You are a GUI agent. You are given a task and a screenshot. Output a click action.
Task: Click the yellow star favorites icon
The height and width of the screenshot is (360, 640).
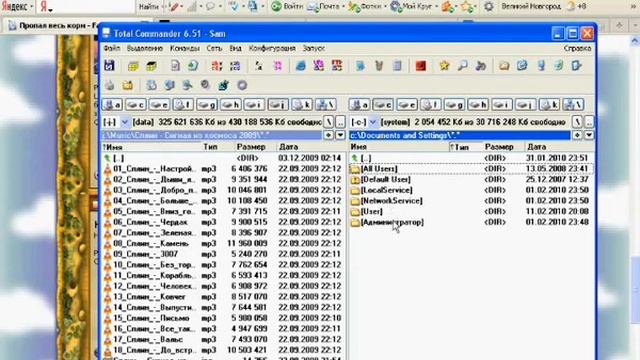pos(444,66)
